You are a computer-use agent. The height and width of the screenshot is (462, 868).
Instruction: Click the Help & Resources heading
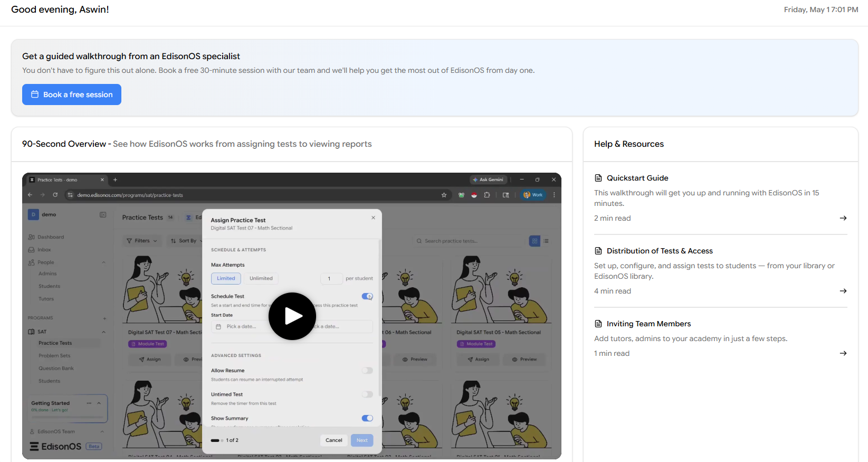point(629,144)
